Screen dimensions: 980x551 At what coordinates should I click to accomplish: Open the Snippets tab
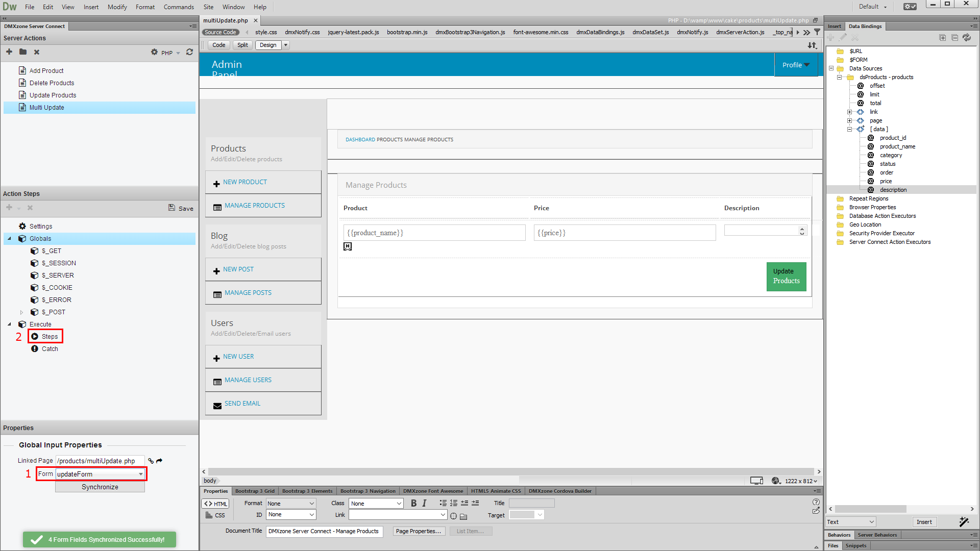[x=856, y=545]
